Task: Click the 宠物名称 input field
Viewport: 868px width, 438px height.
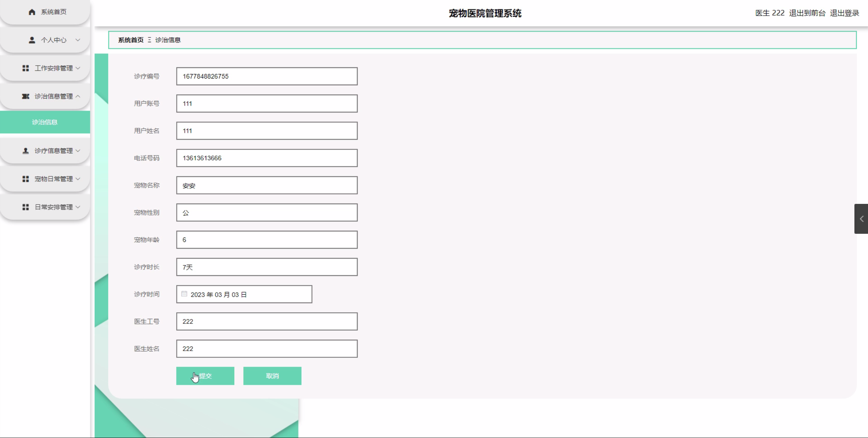Action: tap(267, 186)
